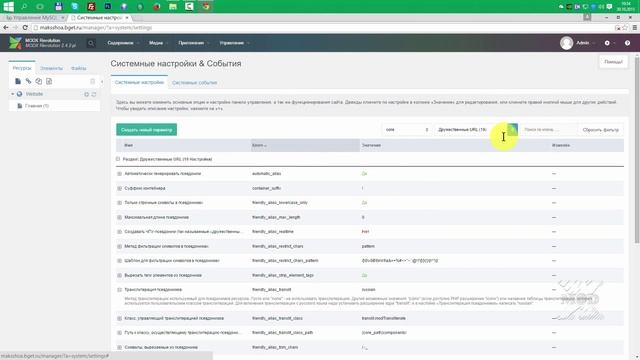Click add-resource icon beside Website context
The image size is (640, 360).
(x=87, y=94)
